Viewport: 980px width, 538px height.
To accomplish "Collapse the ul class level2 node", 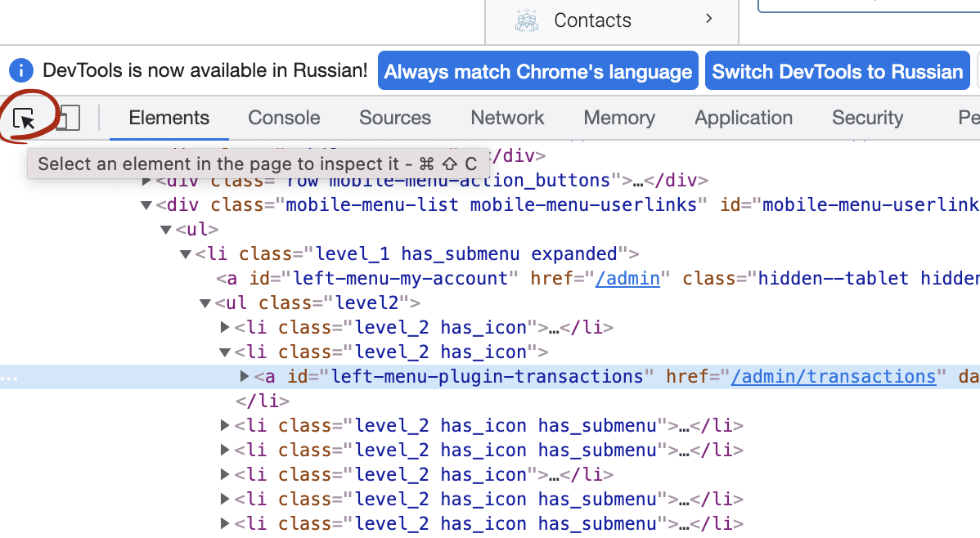I will coord(205,303).
